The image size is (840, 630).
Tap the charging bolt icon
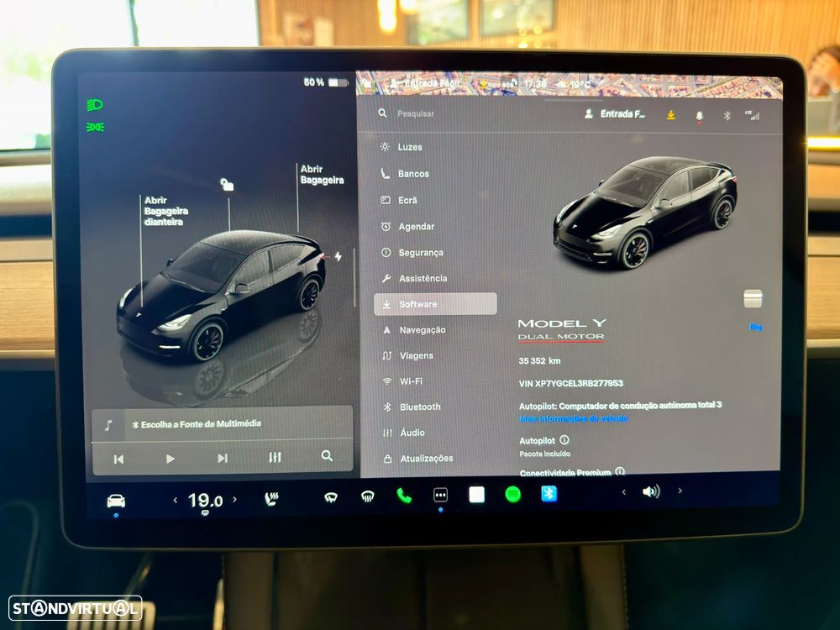338,256
